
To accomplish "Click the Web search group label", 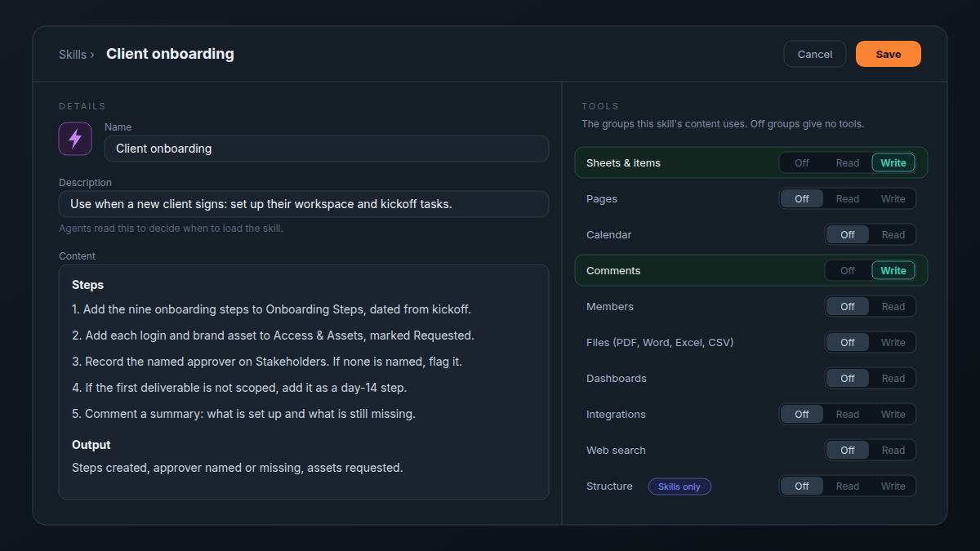I will (x=616, y=450).
